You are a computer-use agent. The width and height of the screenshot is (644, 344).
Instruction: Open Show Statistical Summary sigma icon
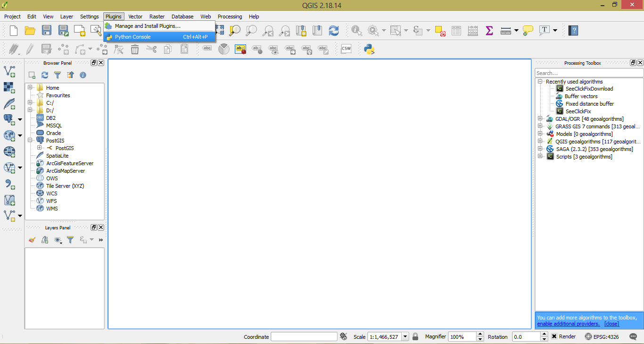pyautogui.click(x=489, y=31)
